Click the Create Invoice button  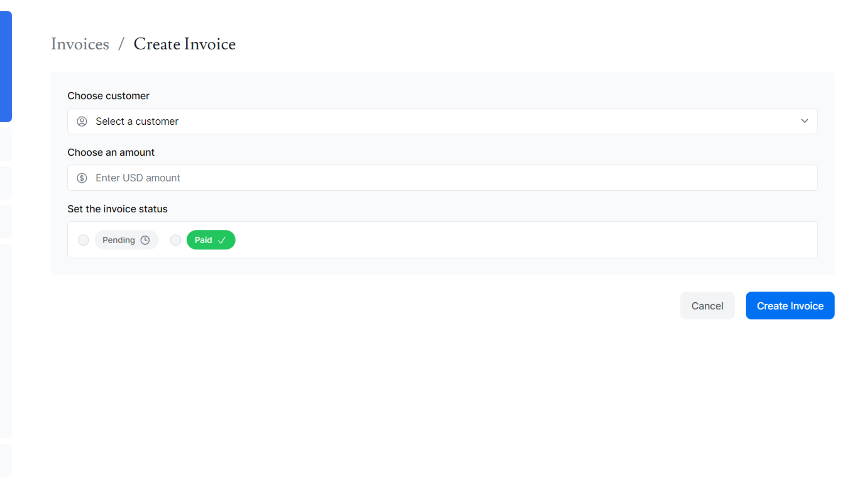pyautogui.click(x=790, y=305)
